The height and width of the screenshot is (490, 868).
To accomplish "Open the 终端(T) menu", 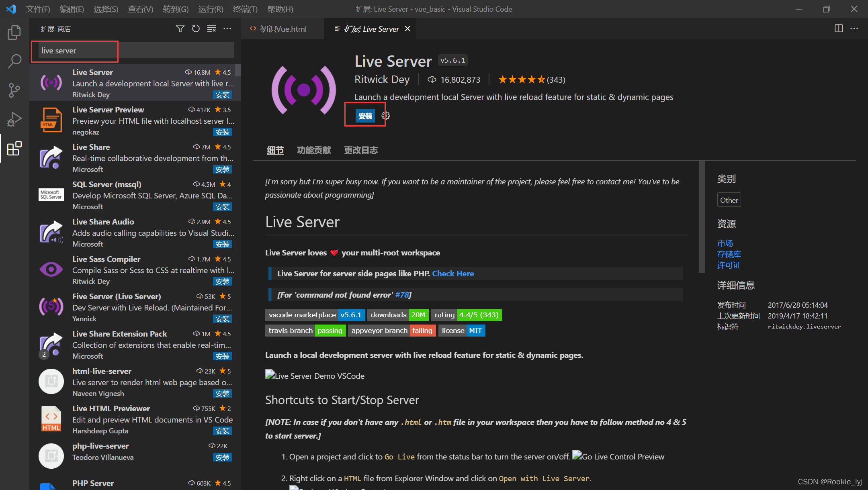I will pyautogui.click(x=245, y=9).
